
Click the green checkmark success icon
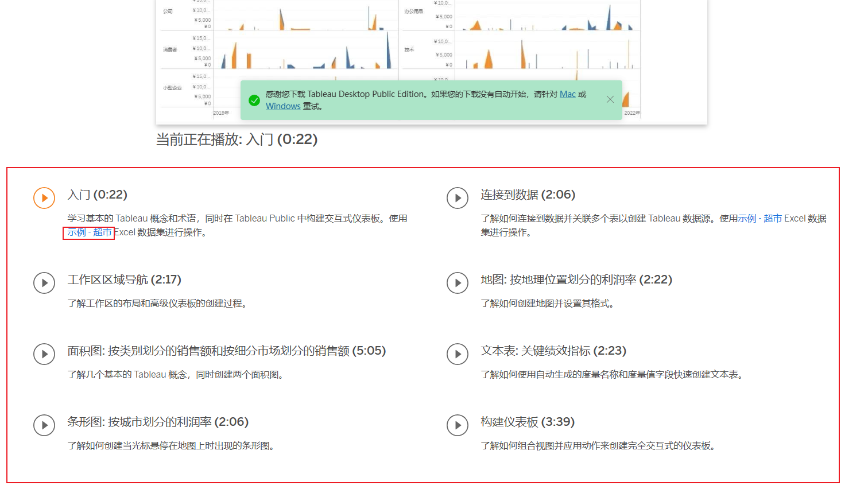tap(254, 100)
